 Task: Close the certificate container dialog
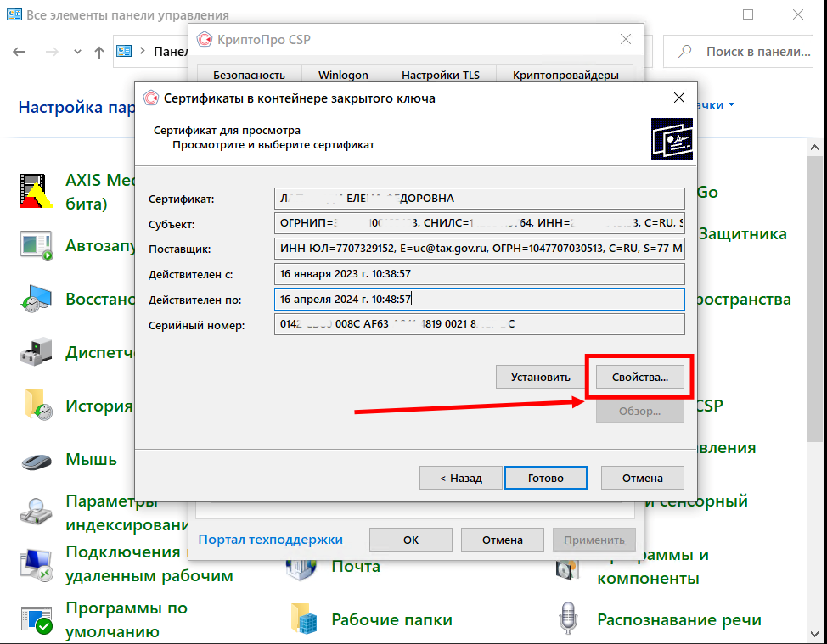678,98
